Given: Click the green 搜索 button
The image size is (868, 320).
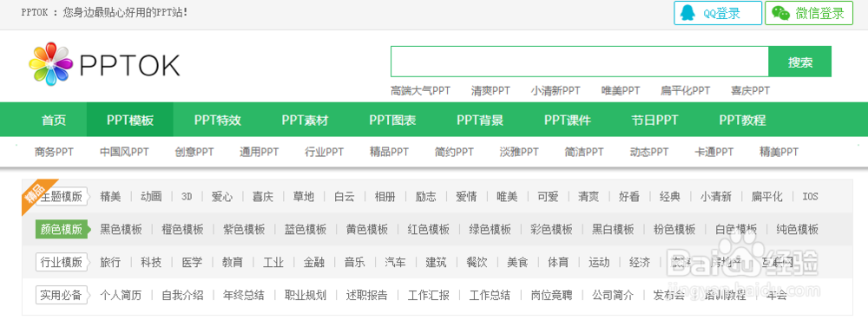Looking at the screenshot, I should pyautogui.click(x=800, y=62).
